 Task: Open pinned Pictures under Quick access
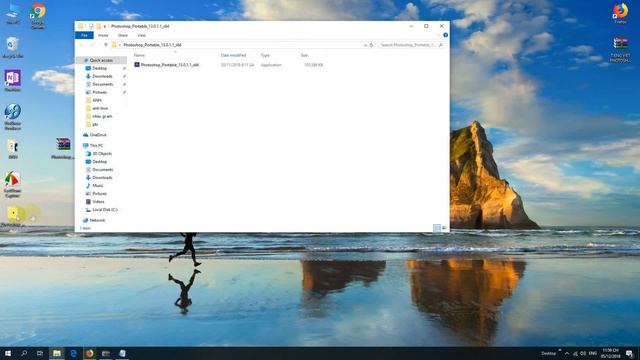(100, 92)
